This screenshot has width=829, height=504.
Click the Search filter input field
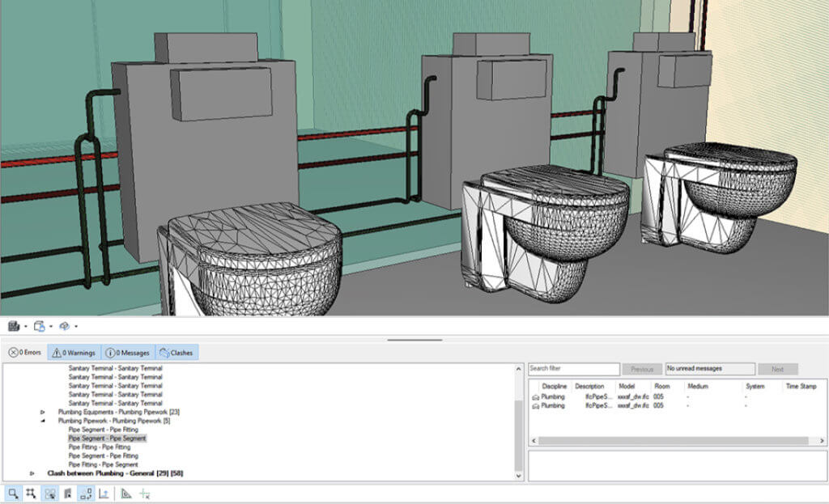pos(573,369)
